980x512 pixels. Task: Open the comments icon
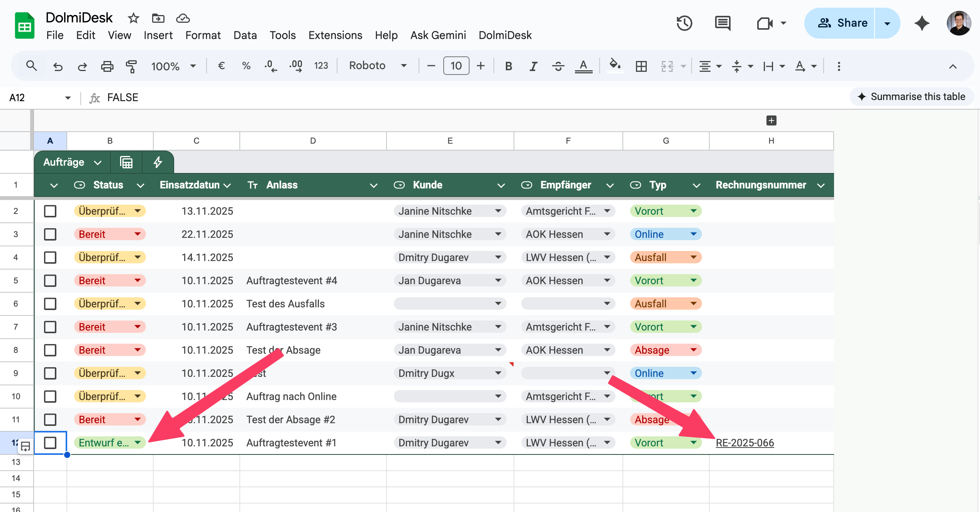722,23
